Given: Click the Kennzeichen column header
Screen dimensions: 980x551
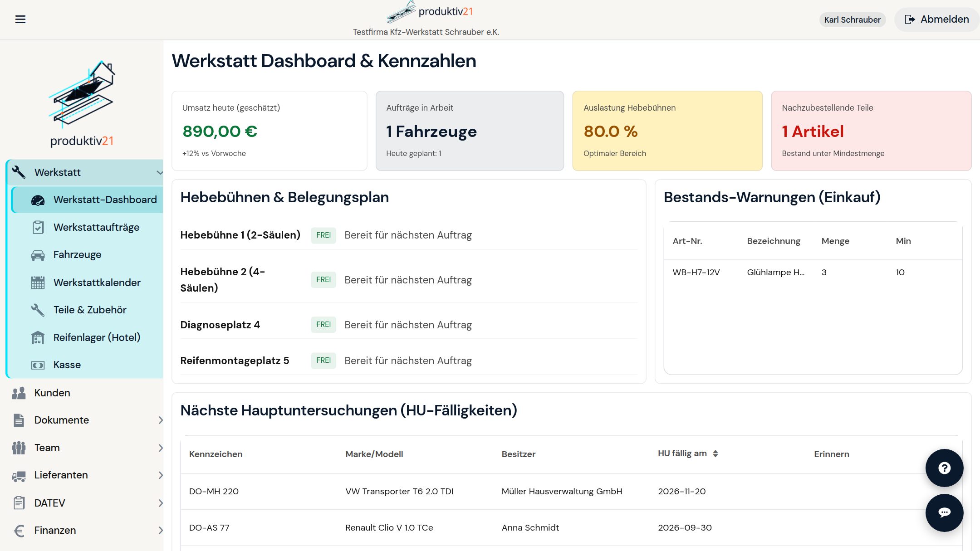Looking at the screenshot, I should (x=216, y=454).
